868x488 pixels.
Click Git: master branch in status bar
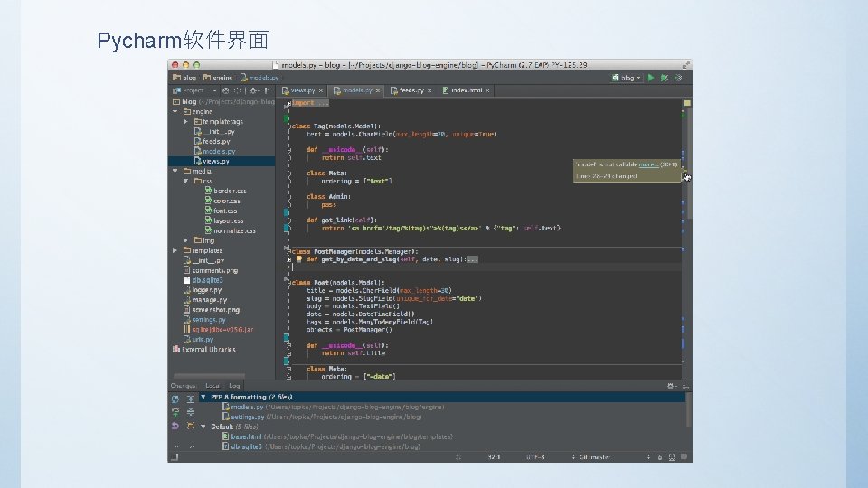(x=595, y=457)
